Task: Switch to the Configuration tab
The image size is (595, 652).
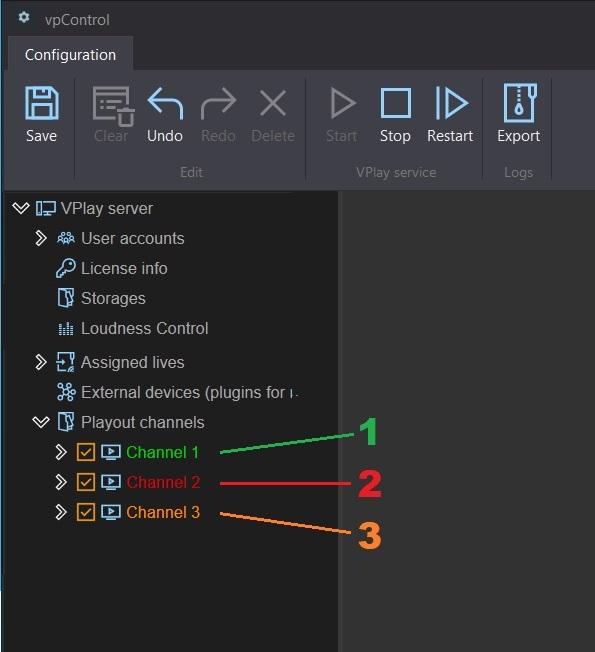Action: click(x=70, y=54)
